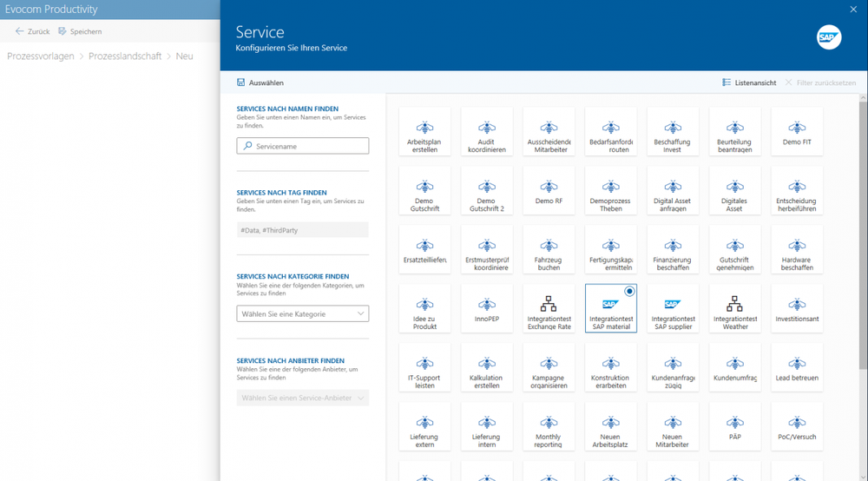This screenshot has height=481, width=868.
Task: Save using the Speichern button
Action: [80, 31]
